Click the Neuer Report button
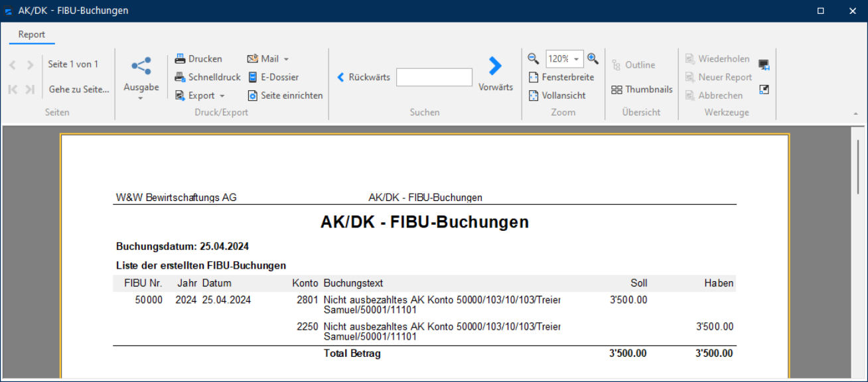The image size is (868, 382). 719,77
